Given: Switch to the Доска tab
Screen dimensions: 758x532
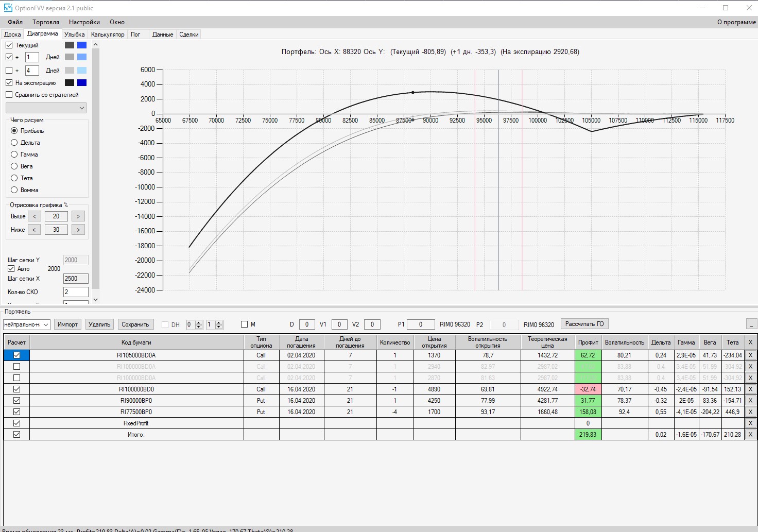Looking at the screenshot, I should coord(12,35).
